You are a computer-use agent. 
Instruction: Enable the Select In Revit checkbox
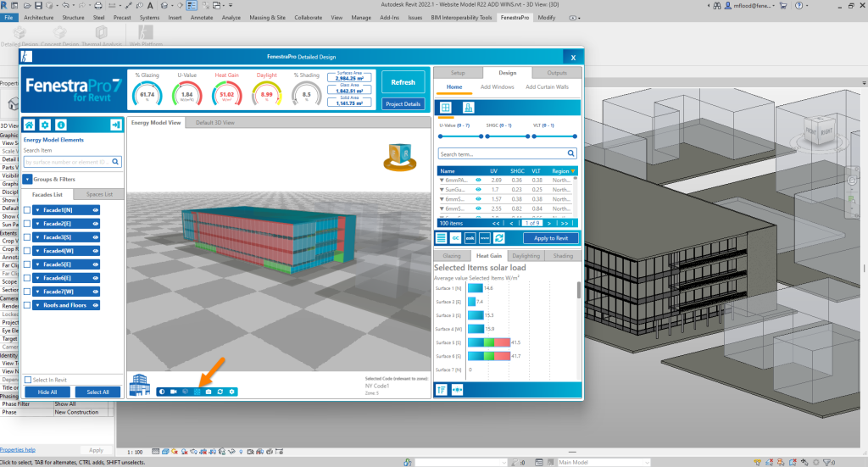(x=28, y=380)
